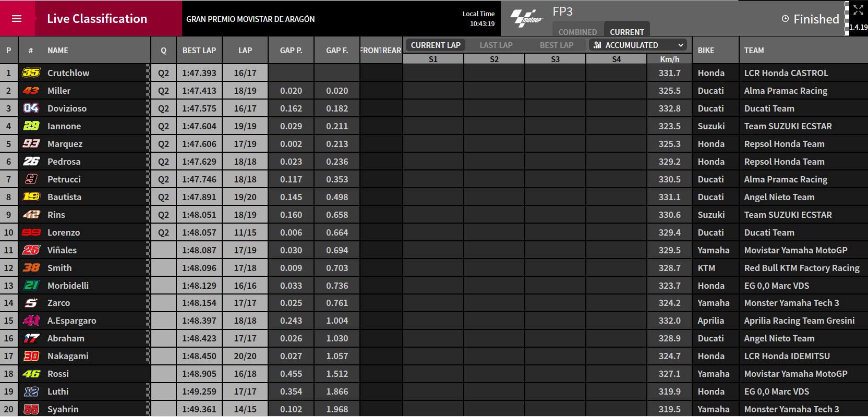
Task: Click Crutchlow's number 35 badge
Action: pyautogui.click(x=31, y=72)
